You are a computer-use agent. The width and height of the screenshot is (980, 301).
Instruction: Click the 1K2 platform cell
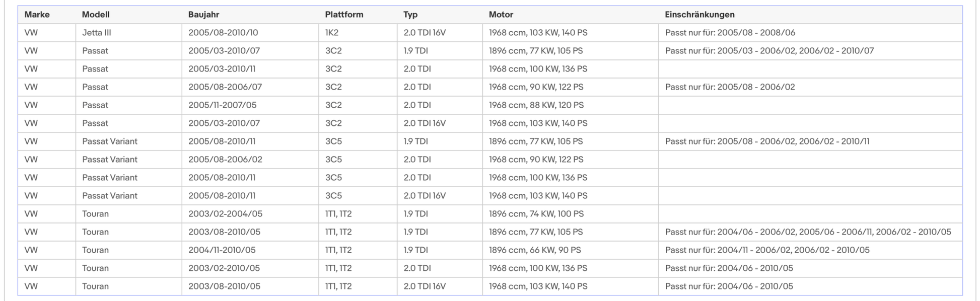332,33
